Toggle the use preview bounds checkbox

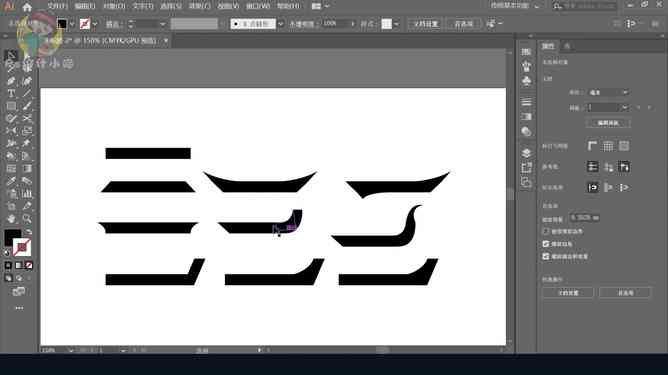click(546, 231)
